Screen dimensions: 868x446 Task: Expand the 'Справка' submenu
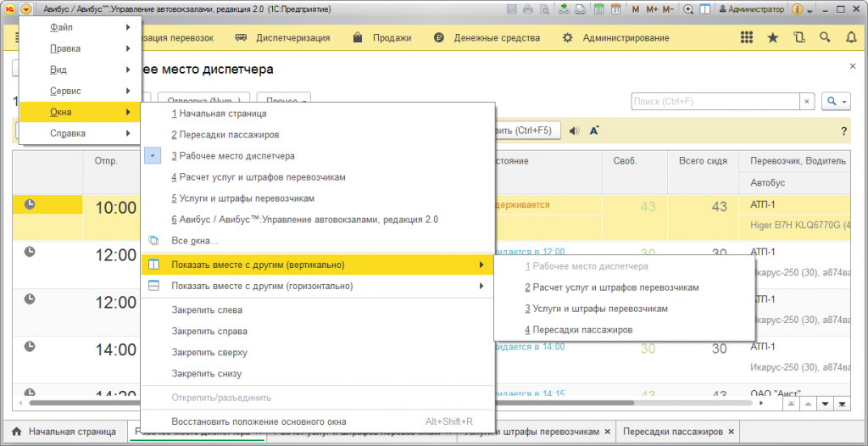(x=80, y=133)
